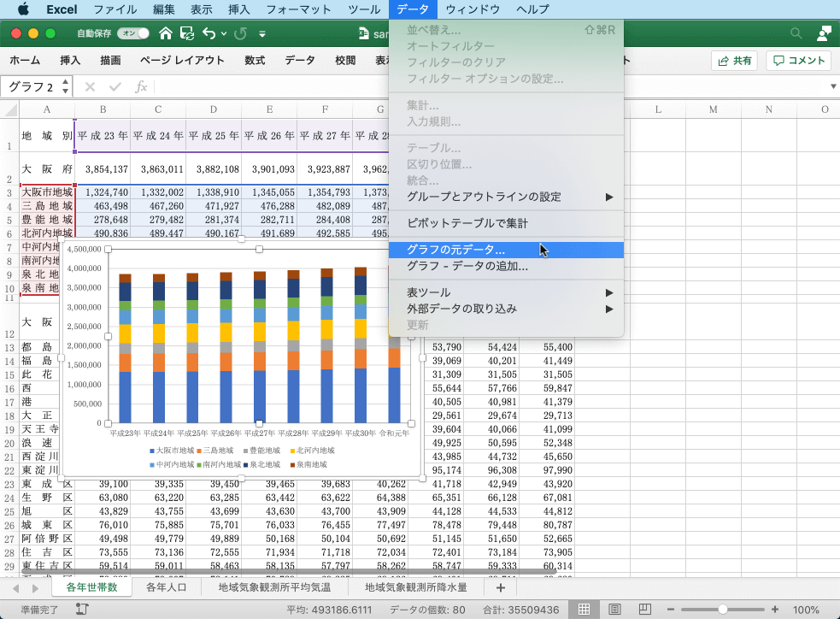Viewport: 840px width, 619px height.
Task: Switch to Normal view icon in status bar
Action: tap(584, 610)
